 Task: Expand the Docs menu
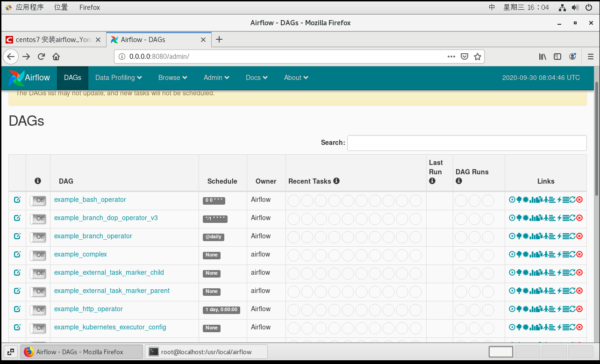(257, 78)
